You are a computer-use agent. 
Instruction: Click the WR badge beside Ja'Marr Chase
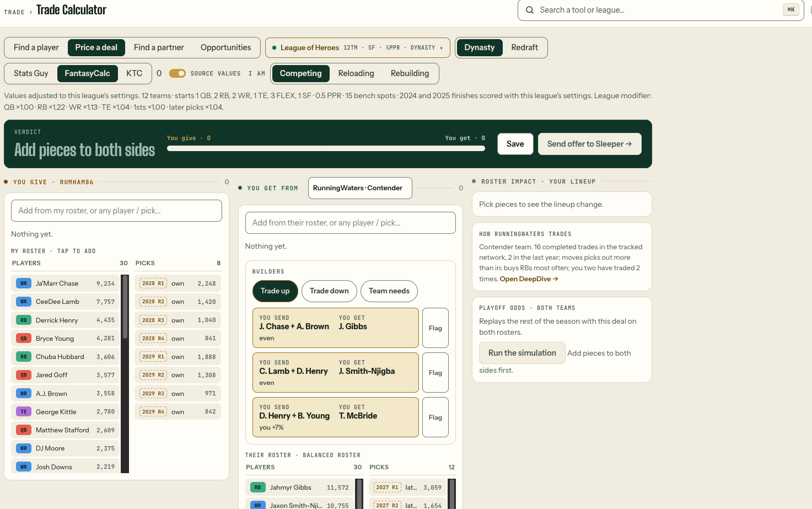[x=24, y=283]
